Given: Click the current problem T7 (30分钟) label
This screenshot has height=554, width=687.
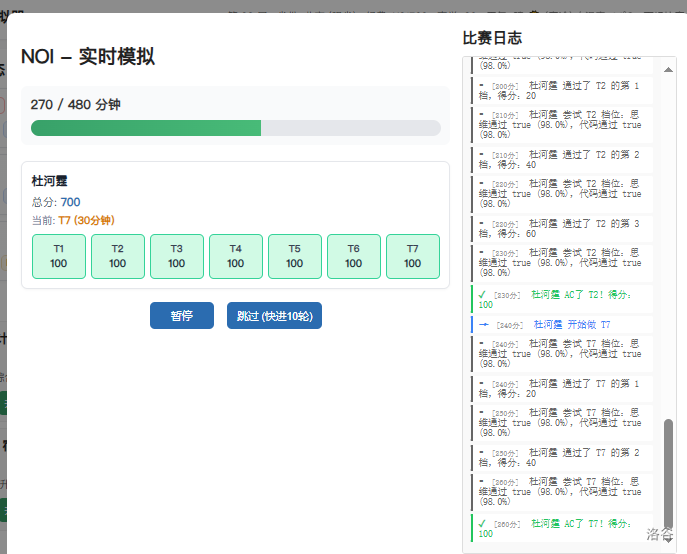Looking at the screenshot, I should (x=86, y=220).
